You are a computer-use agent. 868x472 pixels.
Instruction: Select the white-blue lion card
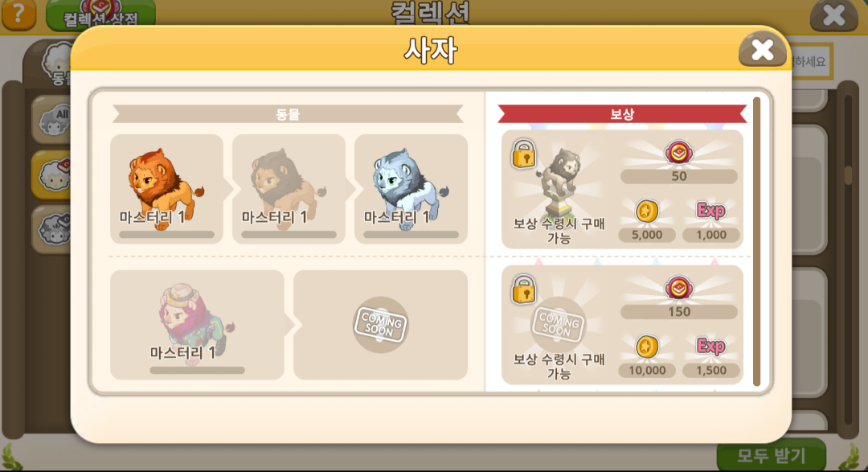click(x=411, y=189)
